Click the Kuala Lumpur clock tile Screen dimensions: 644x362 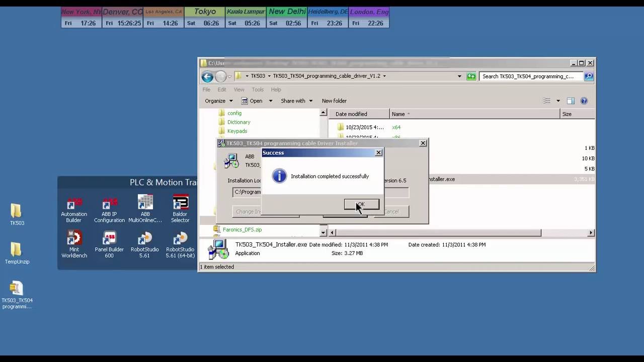pos(246,18)
